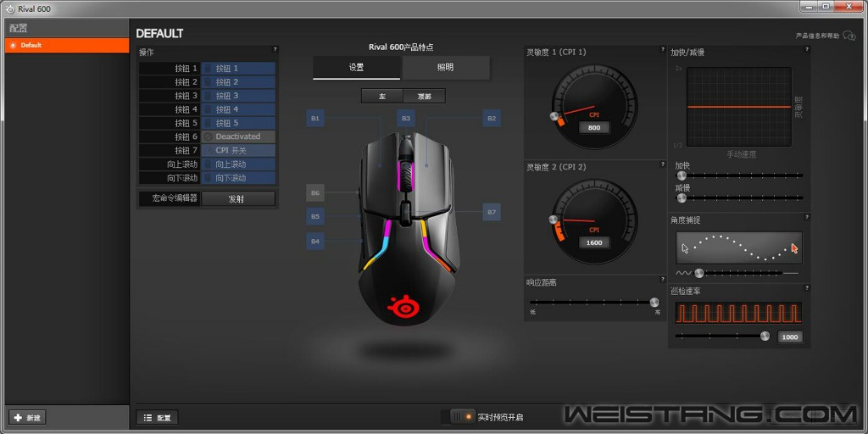
Task: Select the B1 button marker on mouse
Action: pyautogui.click(x=315, y=118)
